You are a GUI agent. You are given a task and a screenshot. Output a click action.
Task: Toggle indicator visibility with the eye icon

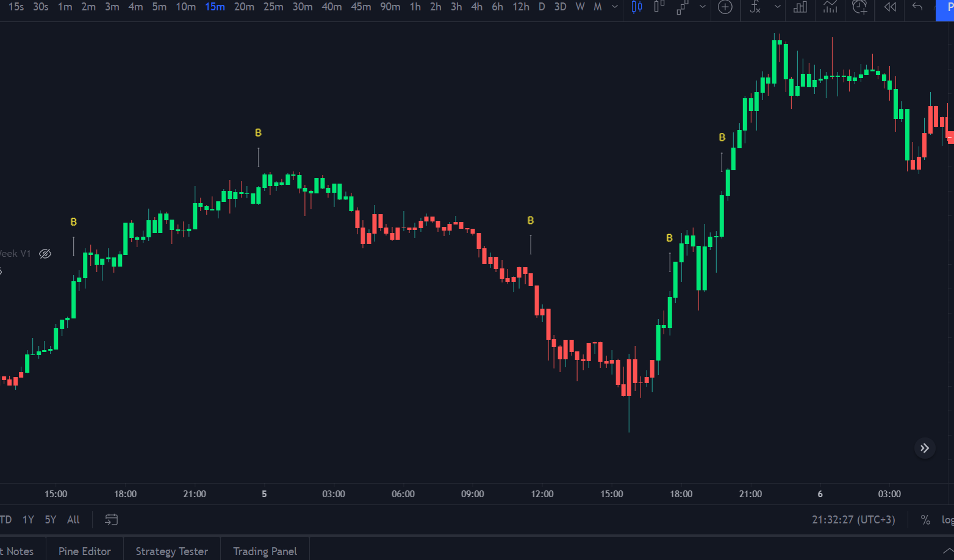tap(45, 254)
